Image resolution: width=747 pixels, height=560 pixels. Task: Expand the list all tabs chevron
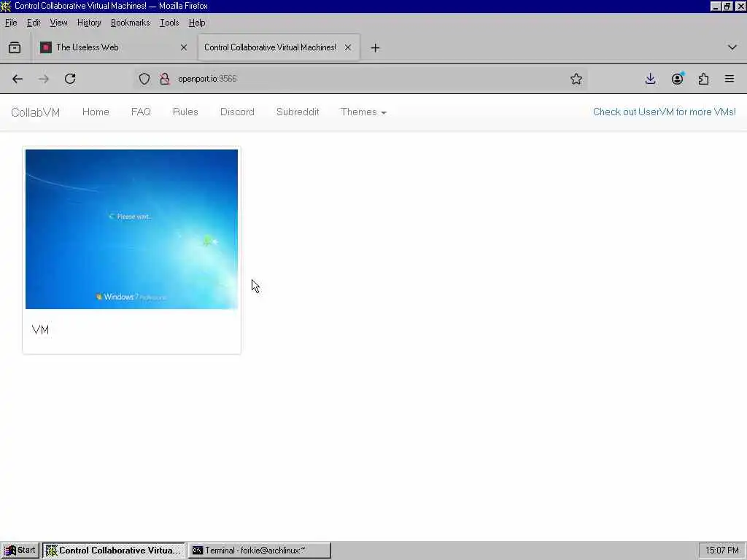[732, 47]
